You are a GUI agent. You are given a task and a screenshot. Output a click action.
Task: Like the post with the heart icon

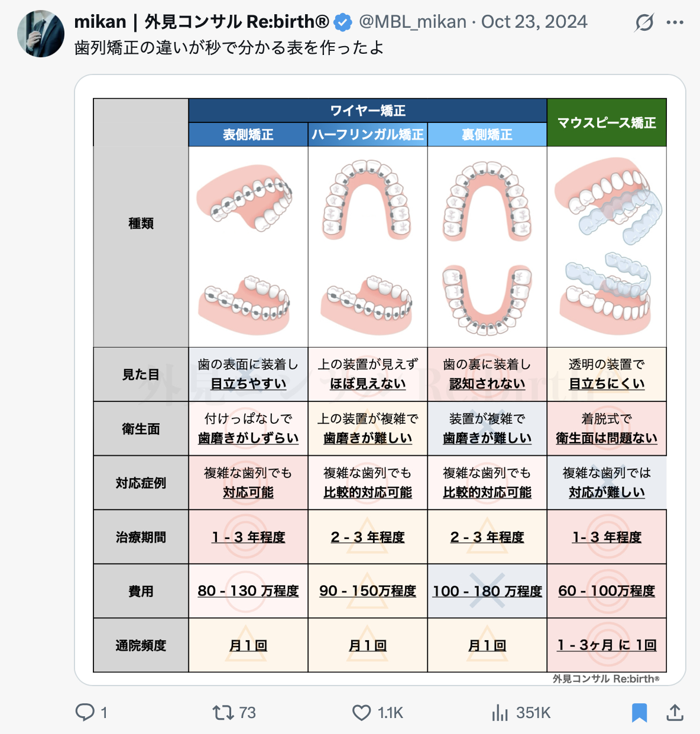click(361, 713)
